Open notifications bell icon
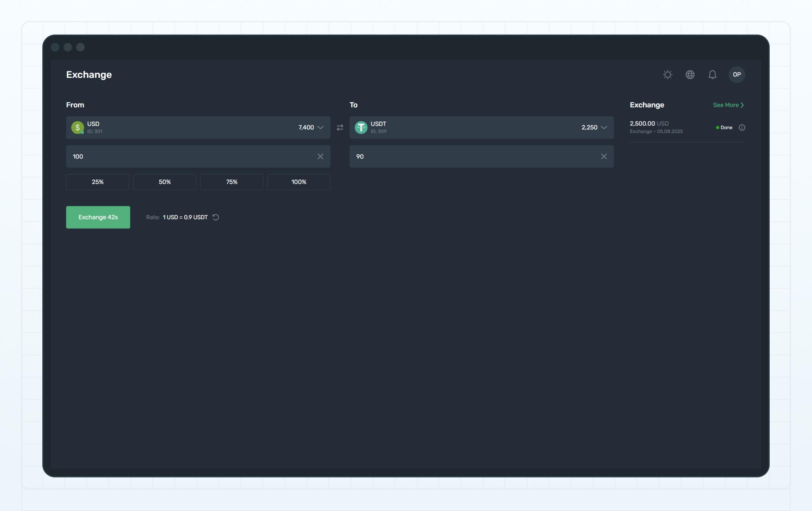 pos(712,75)
